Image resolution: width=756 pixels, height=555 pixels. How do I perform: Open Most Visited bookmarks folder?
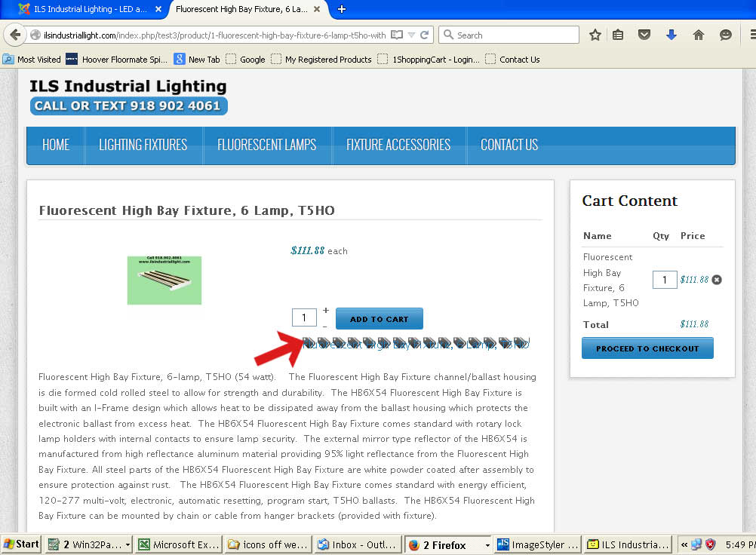coord(32,60)
